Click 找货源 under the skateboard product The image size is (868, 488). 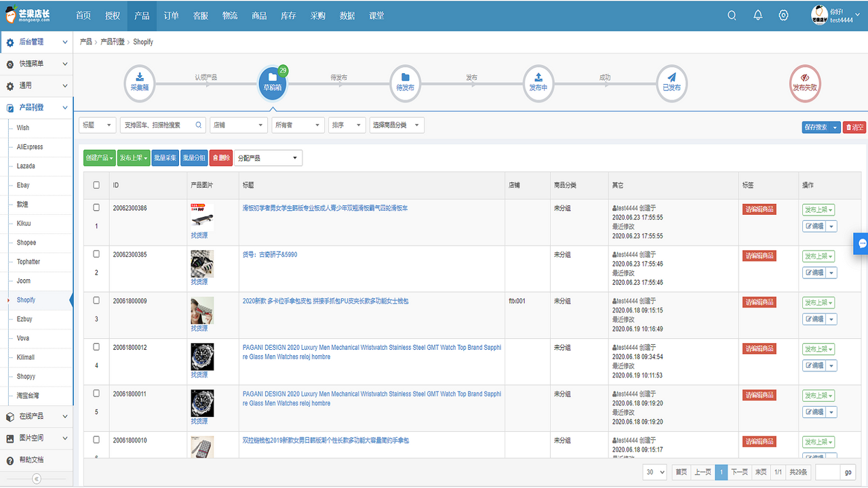(x=199, y=236)
